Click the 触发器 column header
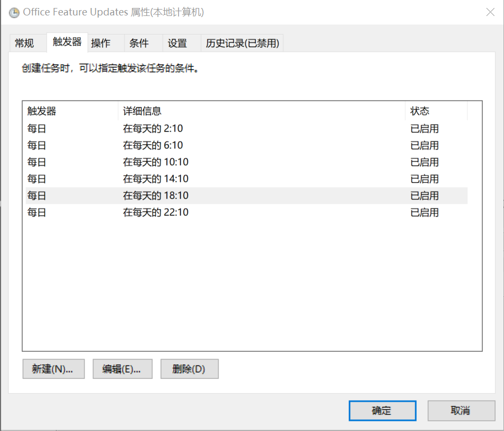 coord(70,111)
